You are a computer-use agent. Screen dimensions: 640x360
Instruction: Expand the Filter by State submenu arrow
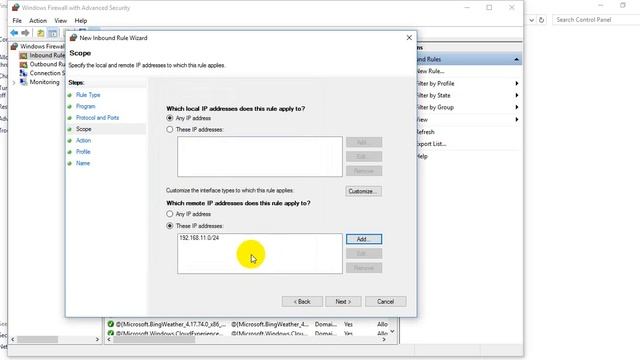pyautogui.click(x=517, y=95)
